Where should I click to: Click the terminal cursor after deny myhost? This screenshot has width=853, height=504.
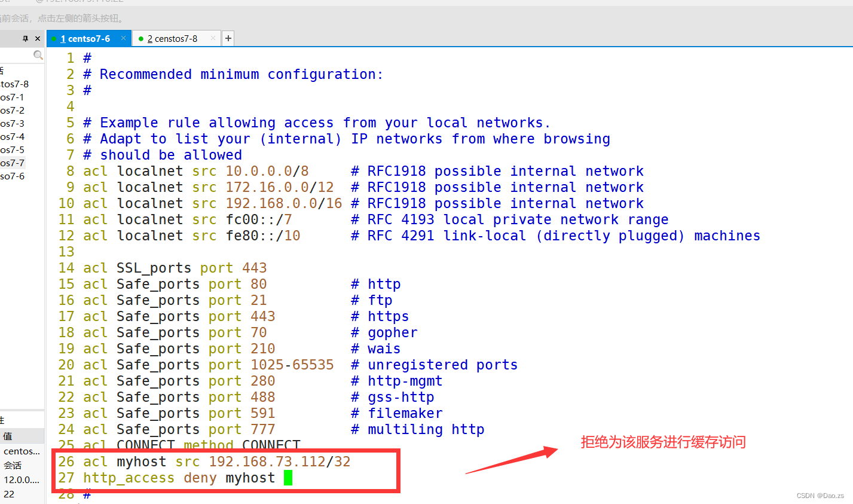click(x=288, y=478)
